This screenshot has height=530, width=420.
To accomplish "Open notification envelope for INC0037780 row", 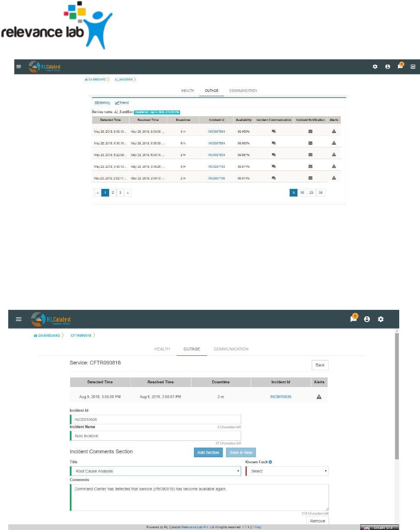I will point(310,178).
